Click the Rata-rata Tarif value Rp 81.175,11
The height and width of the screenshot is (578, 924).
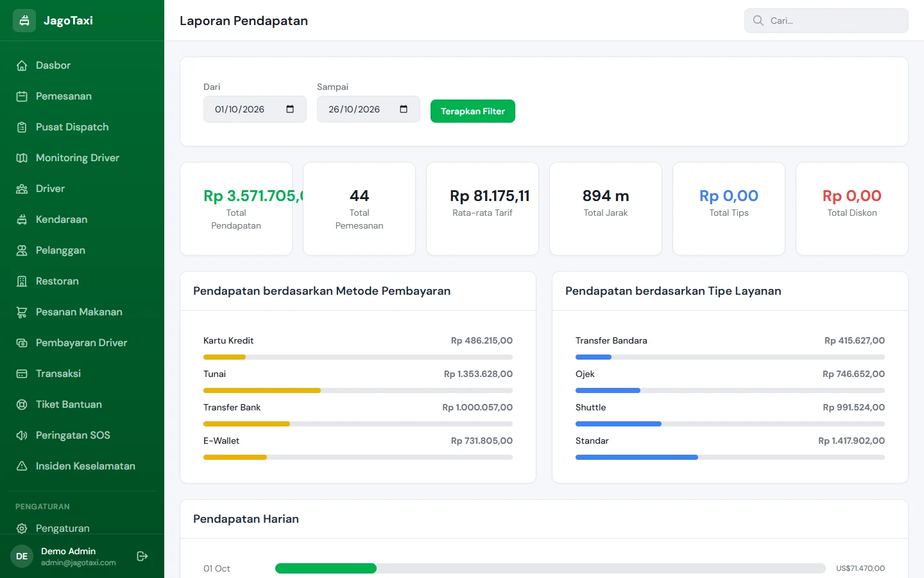490,196
